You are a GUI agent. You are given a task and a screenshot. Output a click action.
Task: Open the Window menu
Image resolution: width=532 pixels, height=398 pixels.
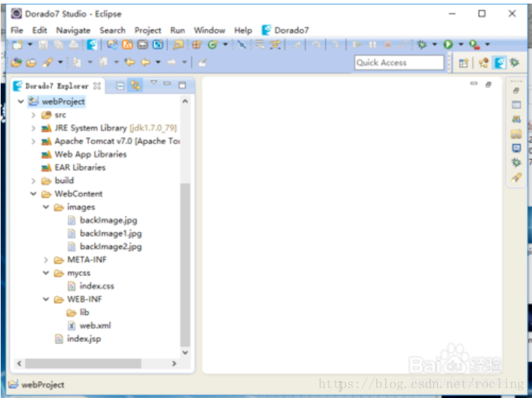point(209,31)
